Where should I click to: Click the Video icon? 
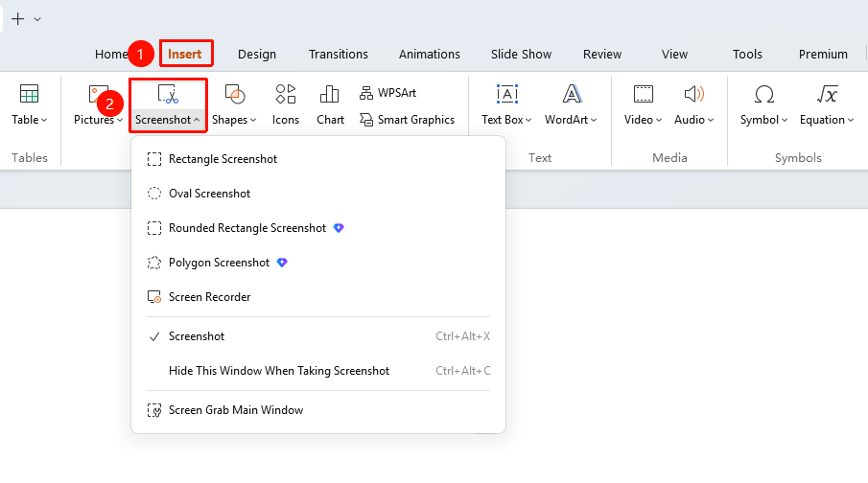pyautogui.click(x=644, y=94)
